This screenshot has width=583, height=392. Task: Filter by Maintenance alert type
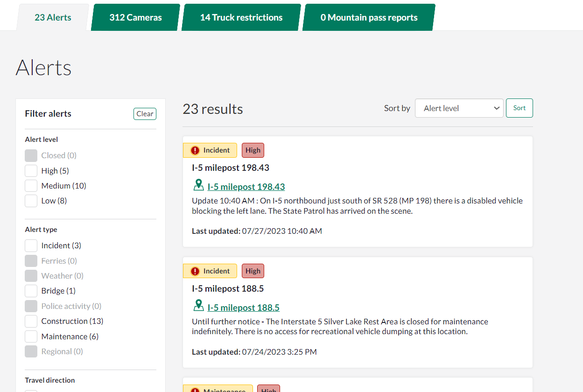point(31,336)
